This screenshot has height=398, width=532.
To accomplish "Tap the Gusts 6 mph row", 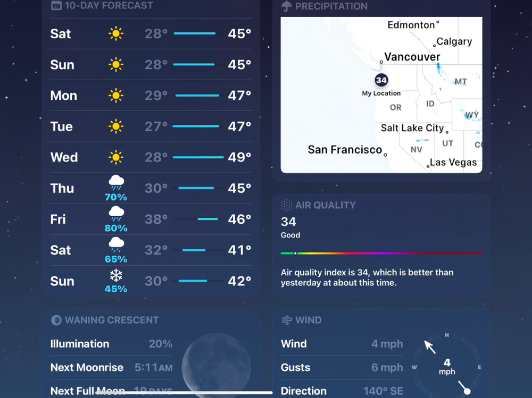I will tap(342, 368).
